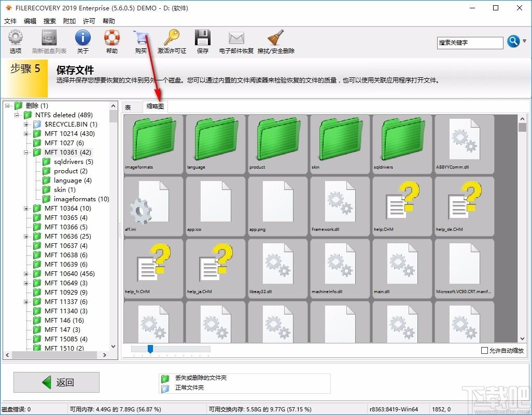Click the 激活许可证 key icon
The width and height of the screenshot is (532, 415).
pos(172,37)
